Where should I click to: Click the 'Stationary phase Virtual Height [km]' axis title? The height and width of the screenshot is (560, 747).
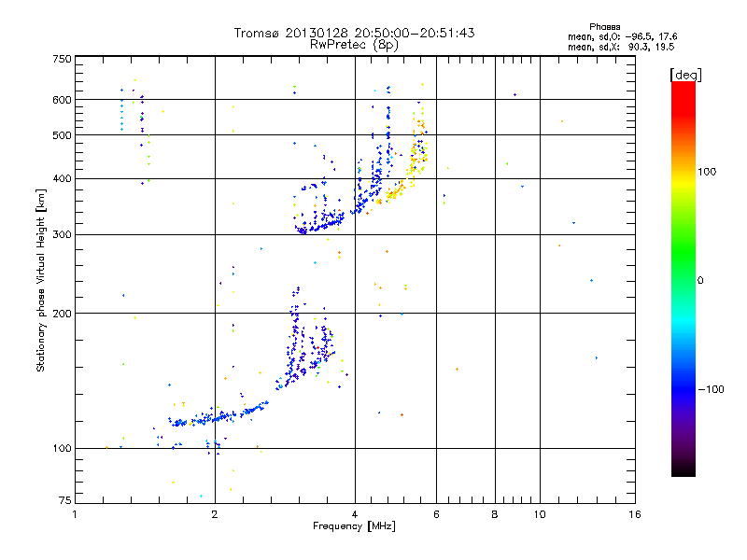tap(41, 280)
